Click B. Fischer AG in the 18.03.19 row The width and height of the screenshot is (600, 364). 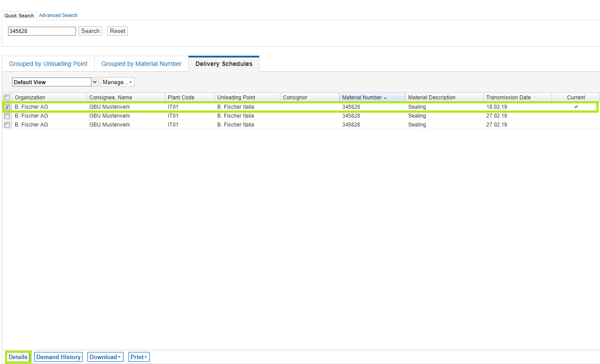point(31,107)
